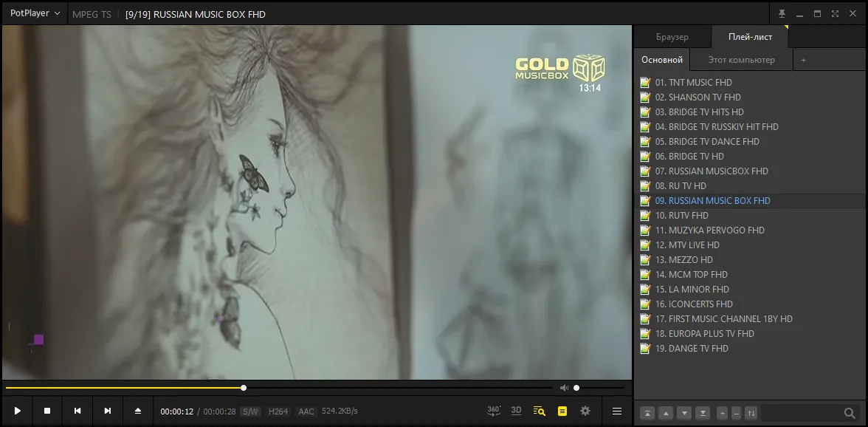The image size is (868, 427).
Task: Switch to the Браузер tab
Action: (x=672, y=37)
